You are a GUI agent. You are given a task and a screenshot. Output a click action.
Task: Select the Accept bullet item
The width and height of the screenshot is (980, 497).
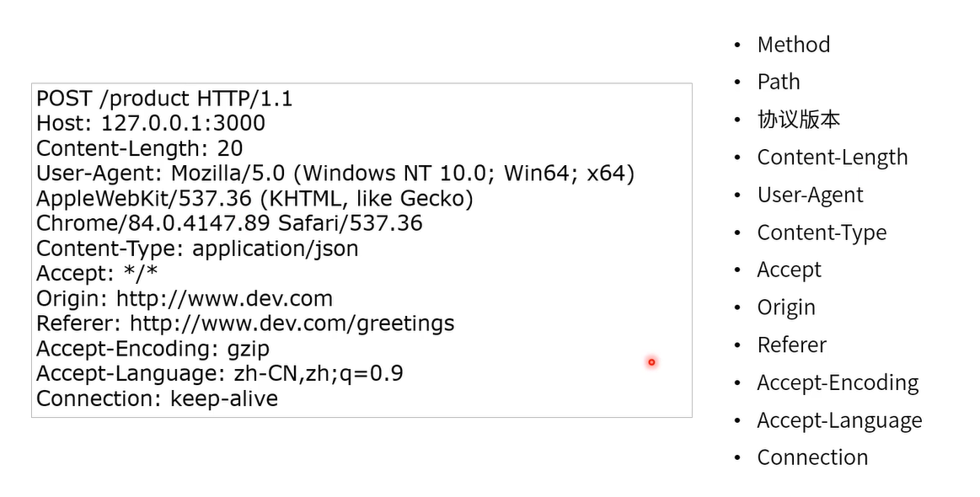coord(790,270)
